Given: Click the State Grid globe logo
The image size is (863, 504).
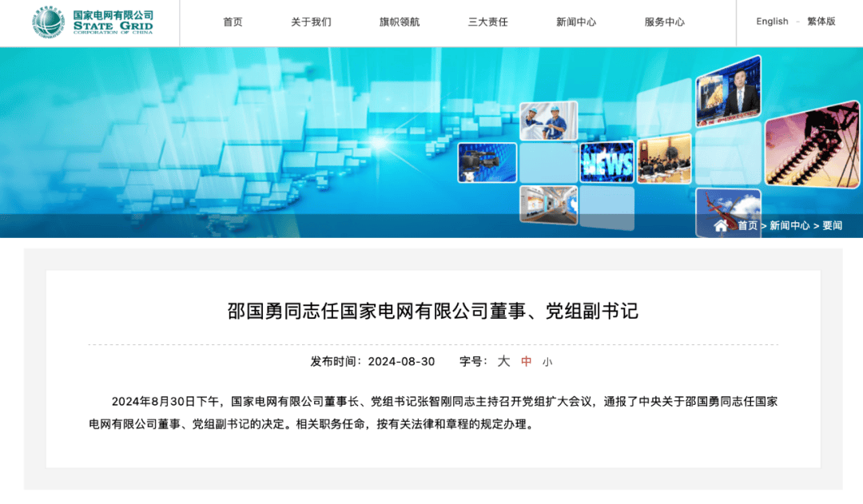Looking at the screenshot, I should point(48,22).
